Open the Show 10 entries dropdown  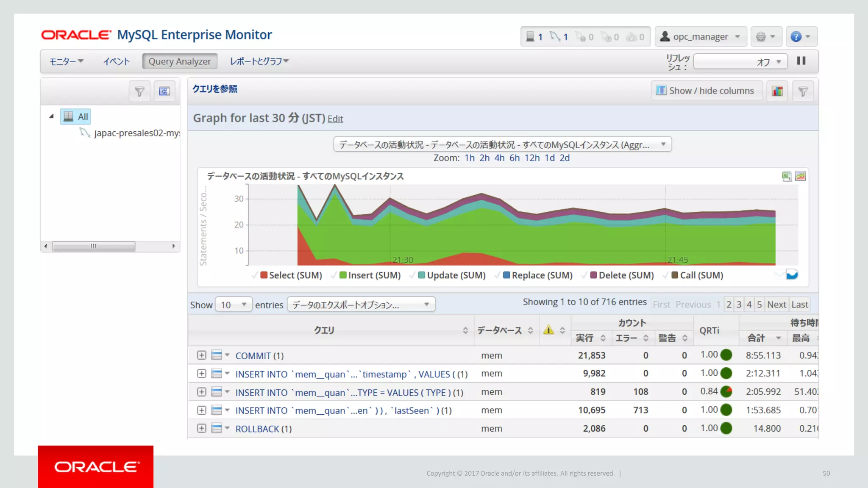pyautogui.click(x=233, y=305)
